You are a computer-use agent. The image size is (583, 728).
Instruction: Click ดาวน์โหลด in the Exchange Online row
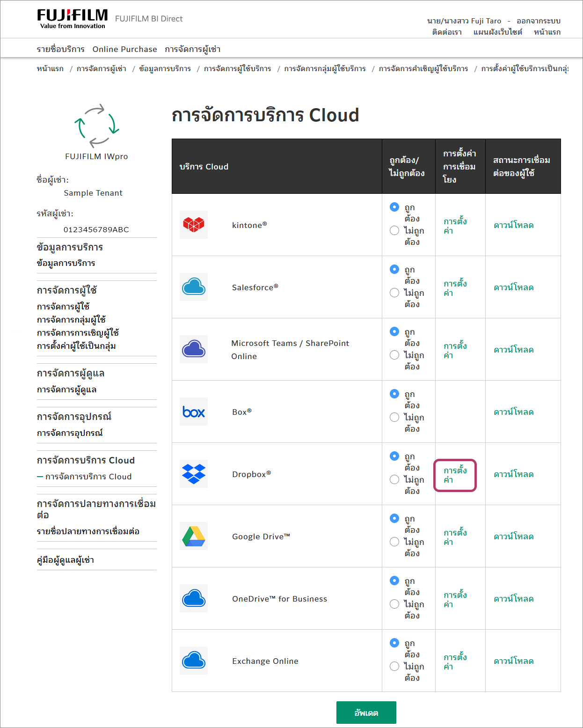click(514, 661)
